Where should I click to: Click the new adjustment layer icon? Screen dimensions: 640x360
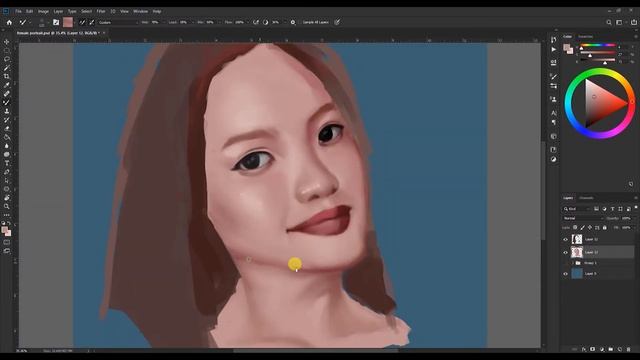point(602,349)
